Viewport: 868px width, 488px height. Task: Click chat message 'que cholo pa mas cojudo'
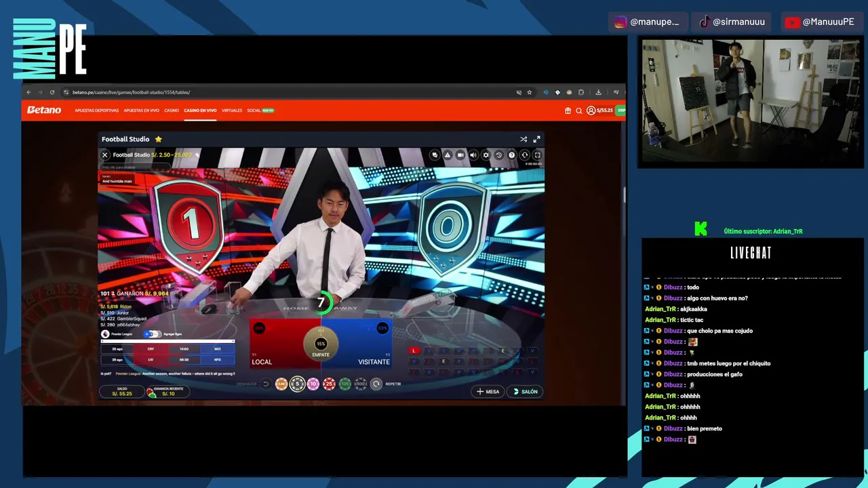tap(719, 331)
